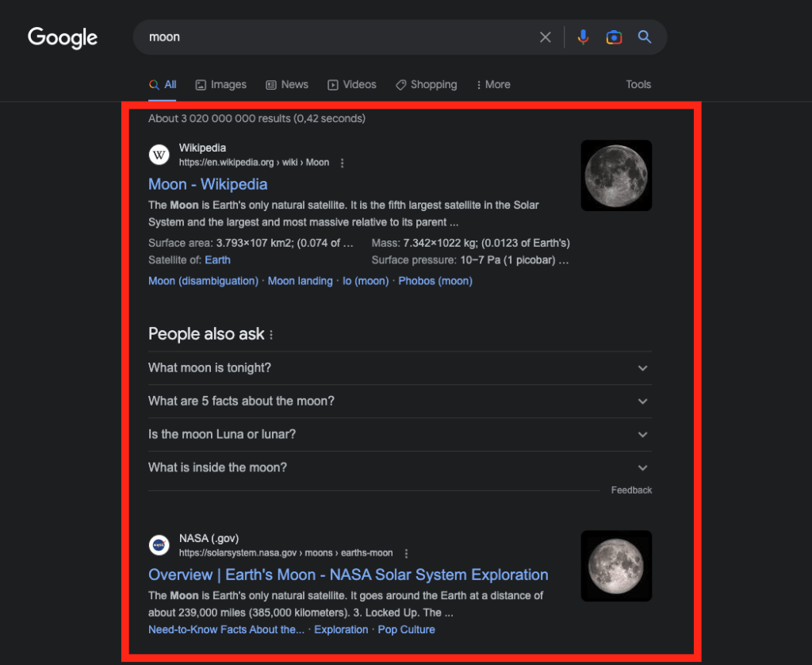The width and height of the screenshot is (812, 665).
Task: Select the All results tab
Action: coord(163,84)
